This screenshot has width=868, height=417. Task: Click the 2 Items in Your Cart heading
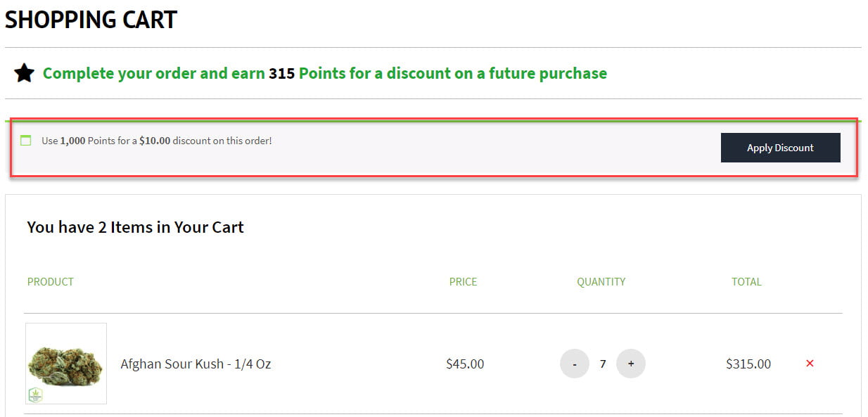[135, 227]
